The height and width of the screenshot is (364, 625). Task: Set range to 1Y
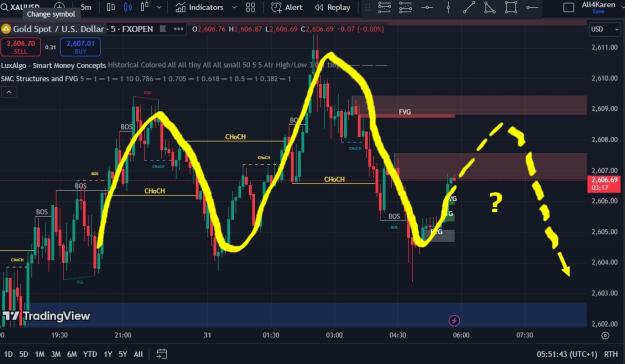[108, 354]
